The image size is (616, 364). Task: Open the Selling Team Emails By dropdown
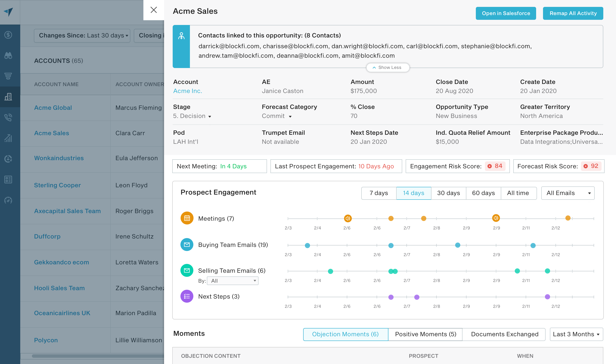[x=233, y=281]
